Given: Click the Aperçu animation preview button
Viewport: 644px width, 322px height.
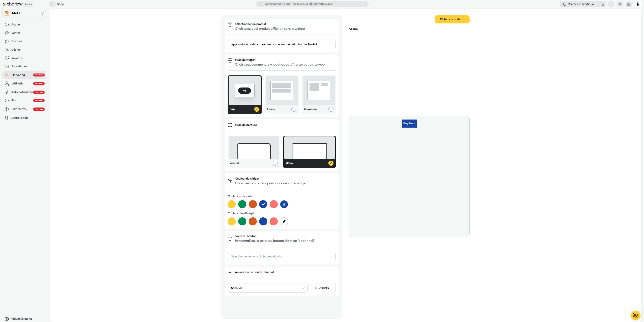Looking at the screenshot, I should pos(322,288).
